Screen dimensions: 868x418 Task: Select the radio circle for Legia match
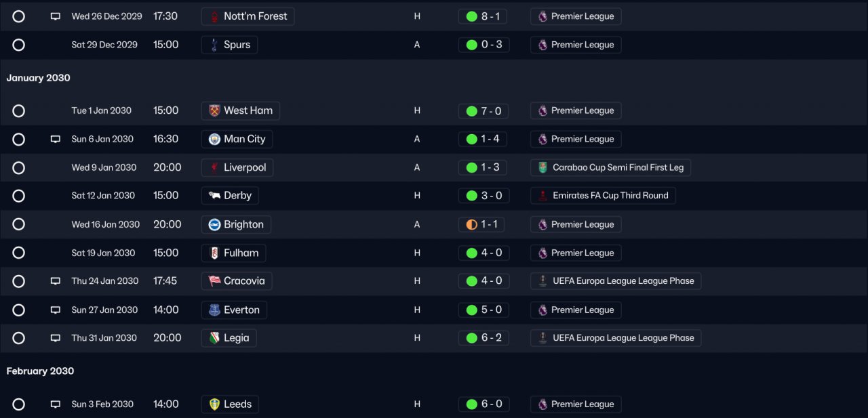coord(19,338)
